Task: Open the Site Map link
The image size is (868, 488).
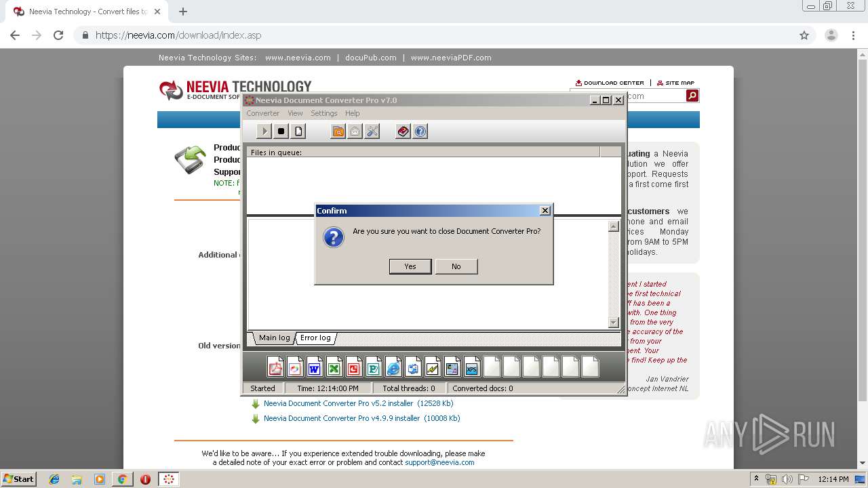Action: pos(675,83)
